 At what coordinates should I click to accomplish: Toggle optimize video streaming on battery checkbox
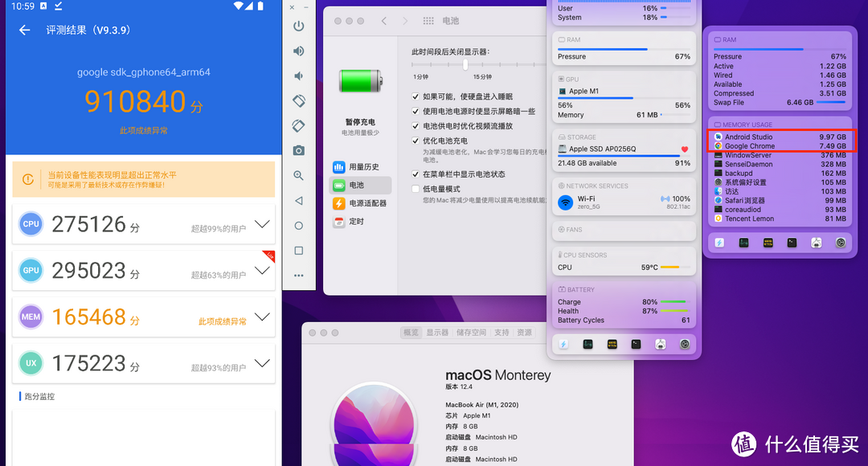pyautogui.click(x=416, y=126)
